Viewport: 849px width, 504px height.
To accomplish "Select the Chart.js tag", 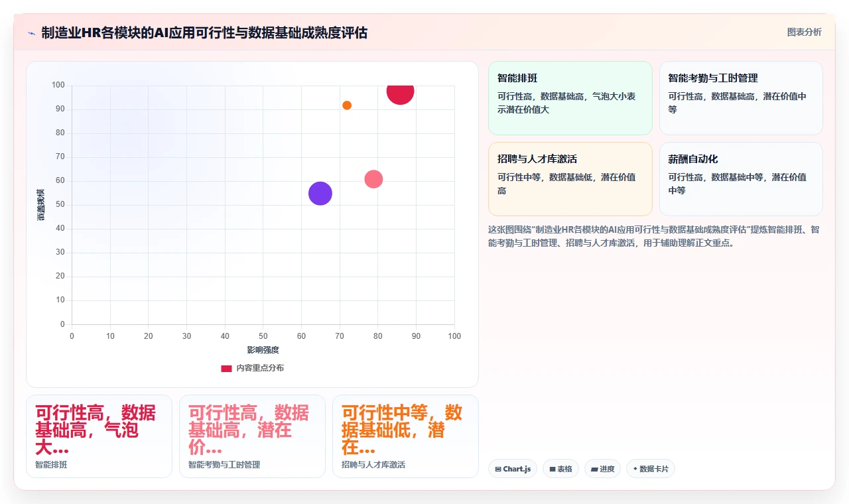I will pos(513,469).
